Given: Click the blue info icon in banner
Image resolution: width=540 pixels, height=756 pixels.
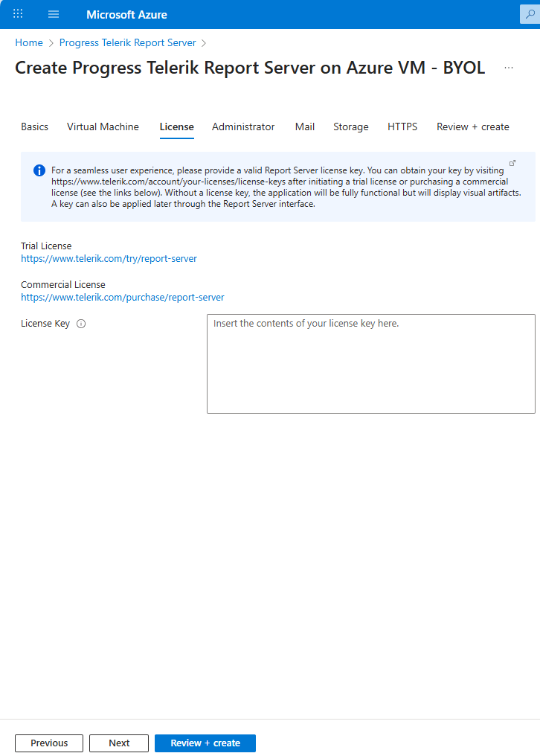Looking at the screenshot, I should pos(39,170).
